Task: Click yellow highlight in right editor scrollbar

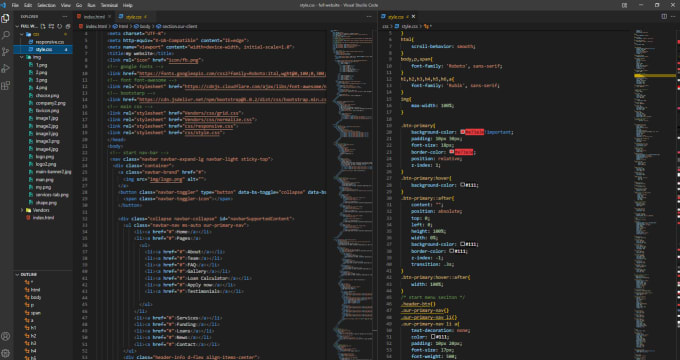Action: (655, 75)
